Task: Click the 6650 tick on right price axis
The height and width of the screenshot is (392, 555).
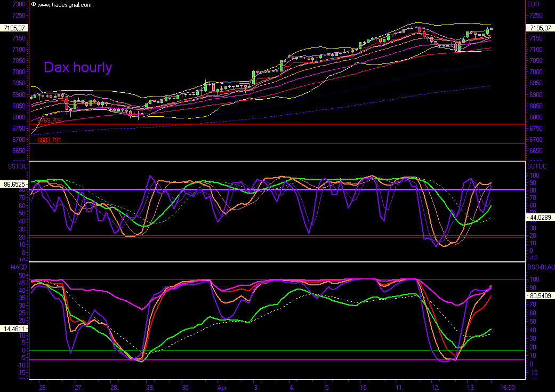Action: 536,151
